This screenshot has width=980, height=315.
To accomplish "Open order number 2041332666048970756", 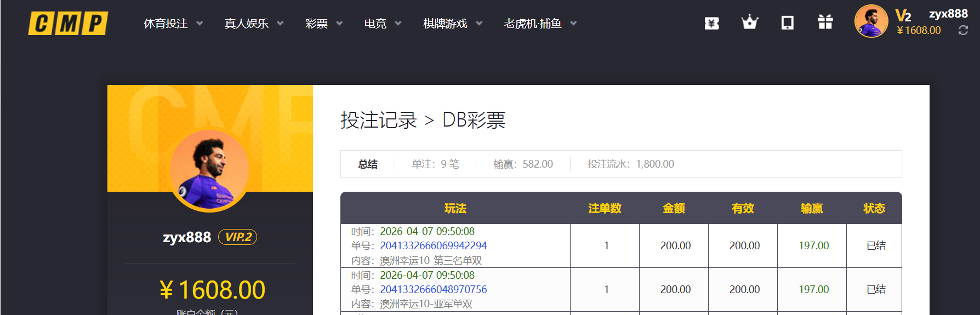I will 434,289.
